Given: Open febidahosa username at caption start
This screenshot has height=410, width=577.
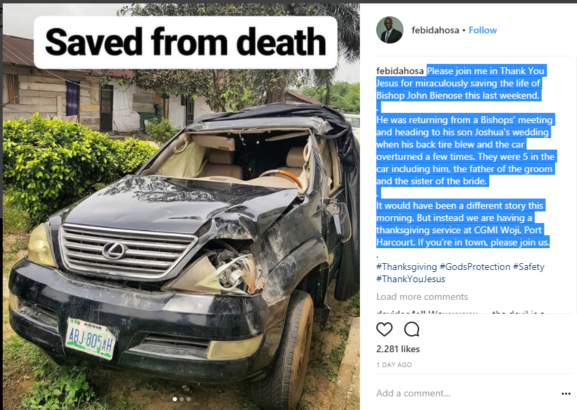Looking at the screenshot, I should point(400,71).
